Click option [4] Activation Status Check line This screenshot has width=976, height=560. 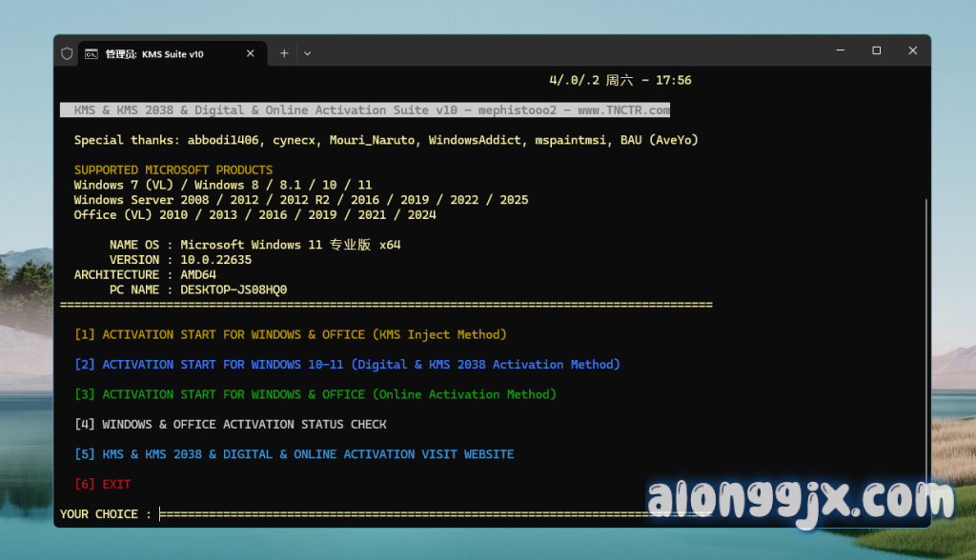pos(231,425)
